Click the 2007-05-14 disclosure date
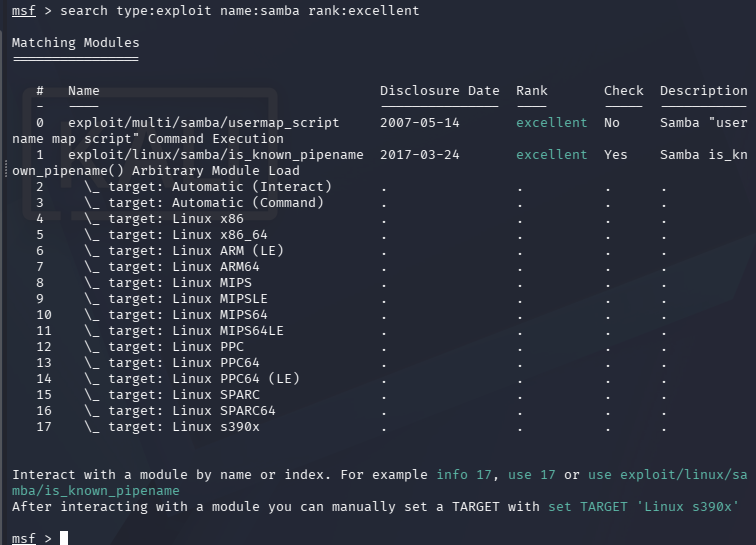This screenshot has width=756, height=545. (x=419, y=123)
